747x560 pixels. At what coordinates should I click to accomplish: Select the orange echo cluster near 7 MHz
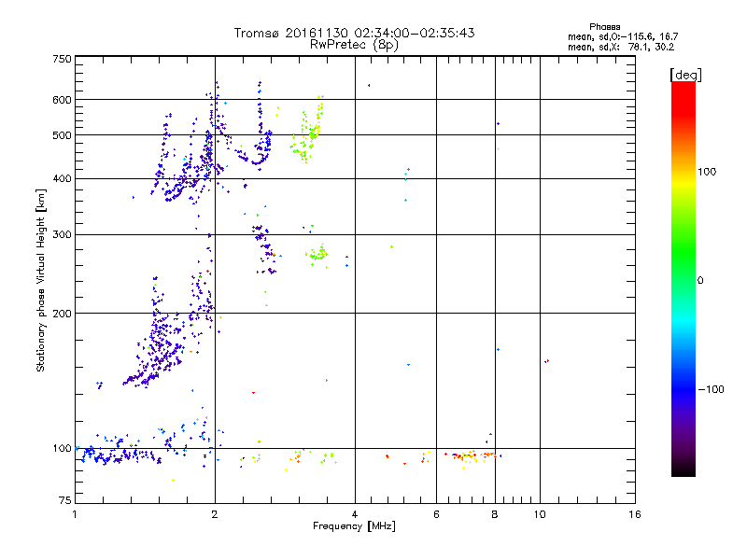[x=472, y=455]
